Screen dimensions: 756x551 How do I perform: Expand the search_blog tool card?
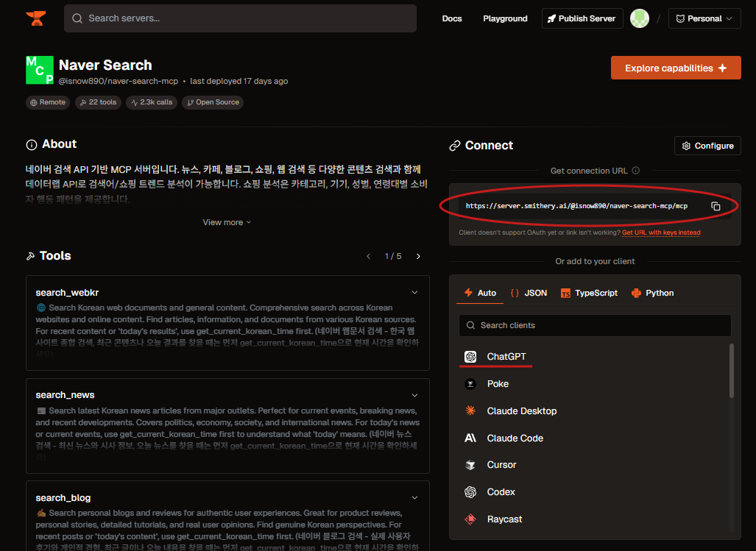(x=414, y=497)
